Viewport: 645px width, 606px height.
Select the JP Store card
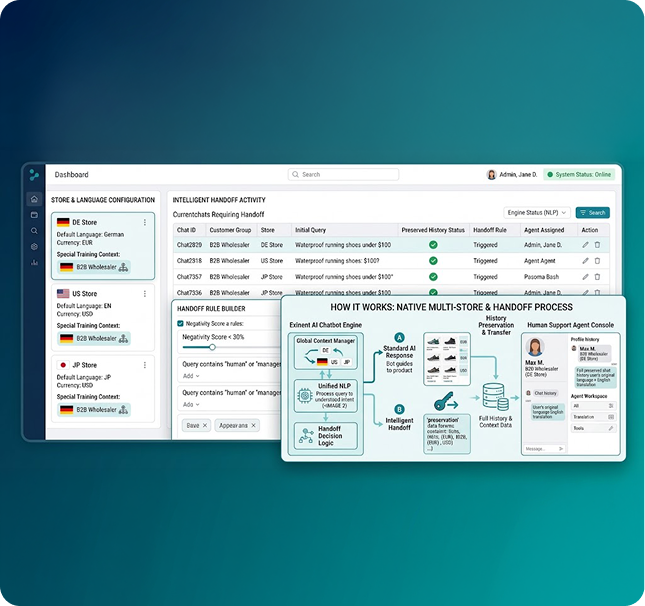(x=103, y=388)
